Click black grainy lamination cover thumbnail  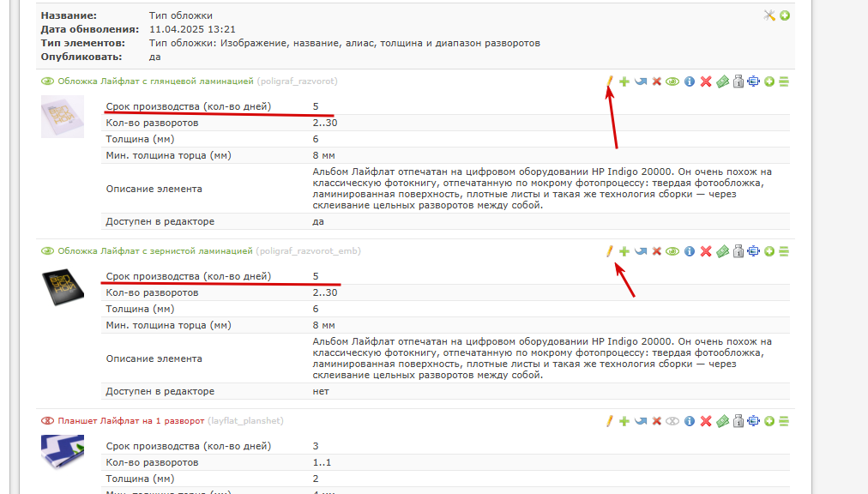coord(63,286)
